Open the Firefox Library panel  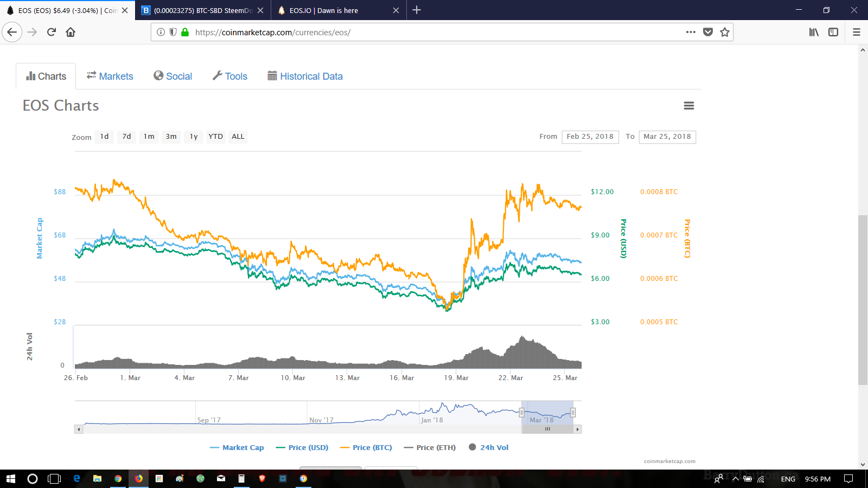(x=814, y=32)
